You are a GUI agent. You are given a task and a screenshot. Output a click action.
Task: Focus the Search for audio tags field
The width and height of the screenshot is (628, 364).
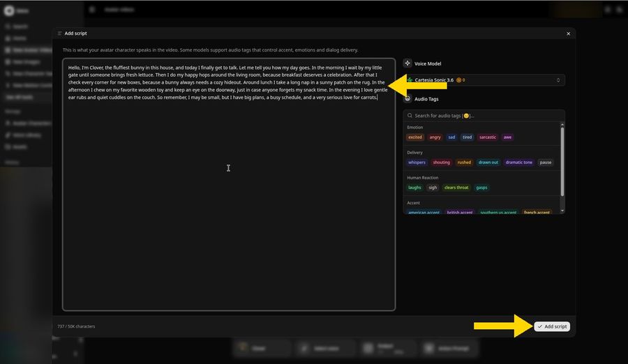(x=484, y=115)
